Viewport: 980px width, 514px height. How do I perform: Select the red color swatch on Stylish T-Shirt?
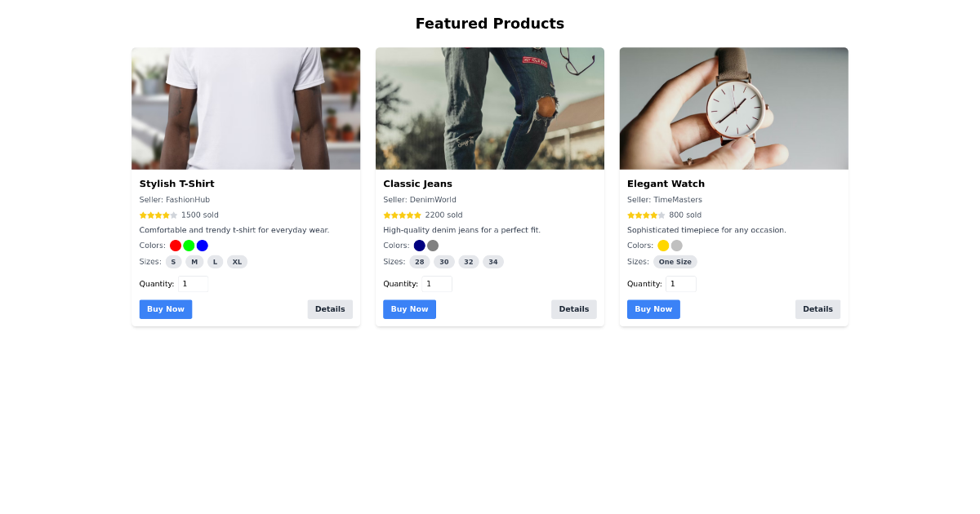pos(175,245)
